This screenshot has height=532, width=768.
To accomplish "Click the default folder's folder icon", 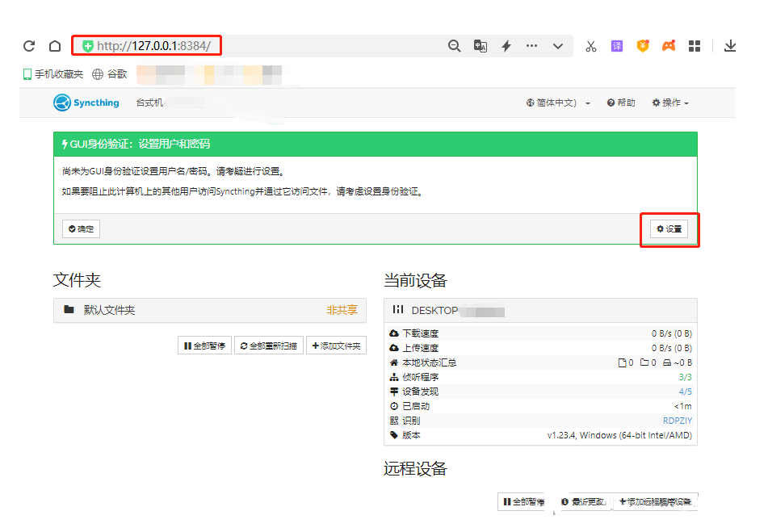I will click(69, 311).
